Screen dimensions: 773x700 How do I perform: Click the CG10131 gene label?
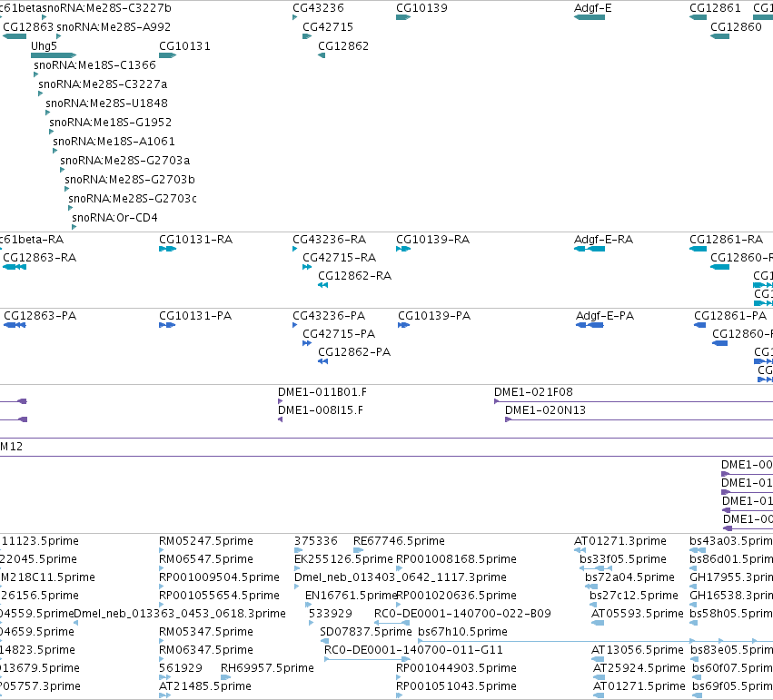click(x=184, y=46)
